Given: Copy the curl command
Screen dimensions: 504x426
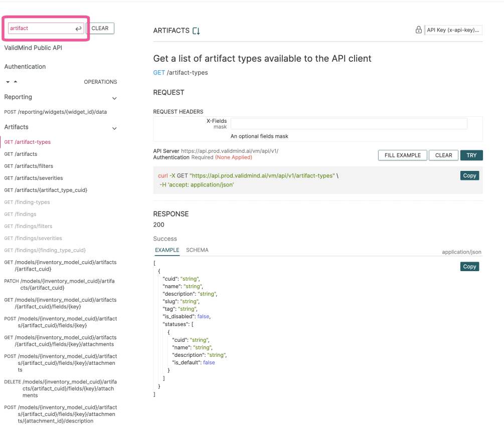Looking at the screenshot, I should (x=469, y=176).
